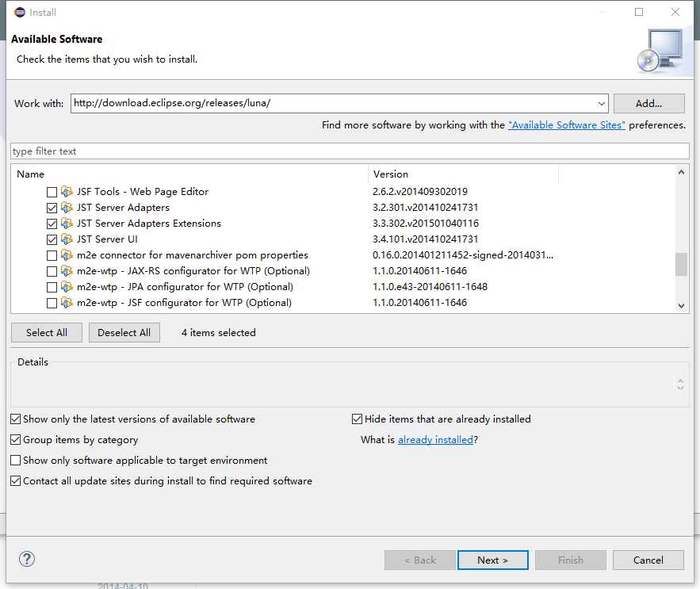
Task: Click the type filter text box
Action: pyautogui.click(x=350, y=151)
